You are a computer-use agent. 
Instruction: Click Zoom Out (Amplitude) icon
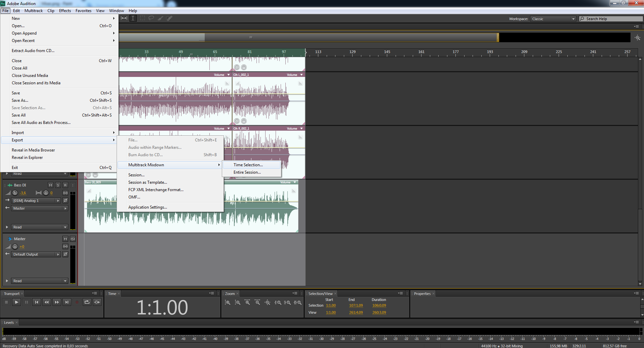[x=238, y=302]
